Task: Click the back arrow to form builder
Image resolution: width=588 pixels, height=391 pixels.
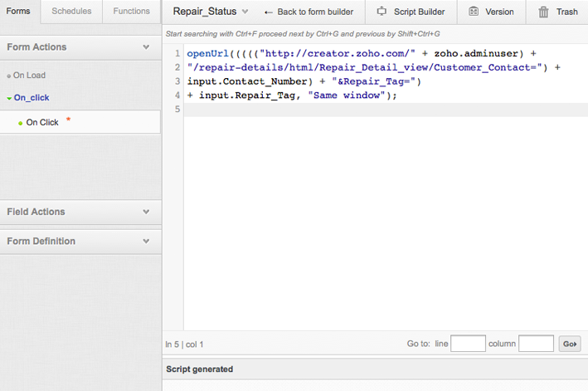Action: click(x=269, y=12)
